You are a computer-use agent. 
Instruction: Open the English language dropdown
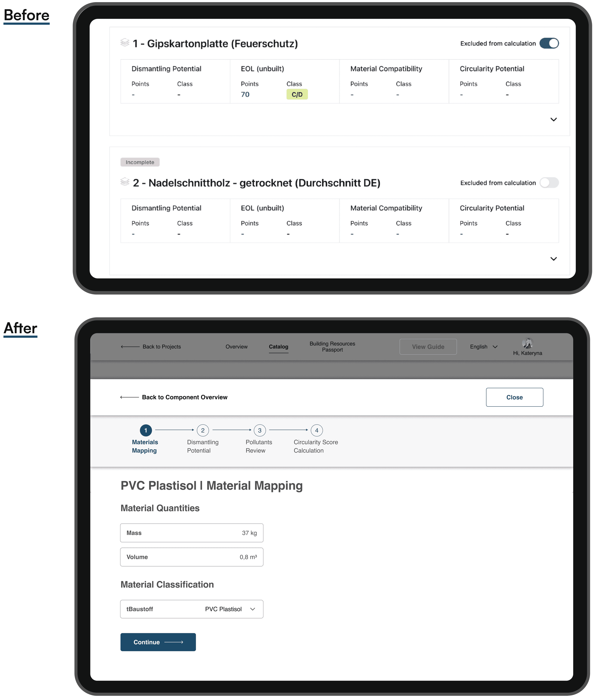483,347
